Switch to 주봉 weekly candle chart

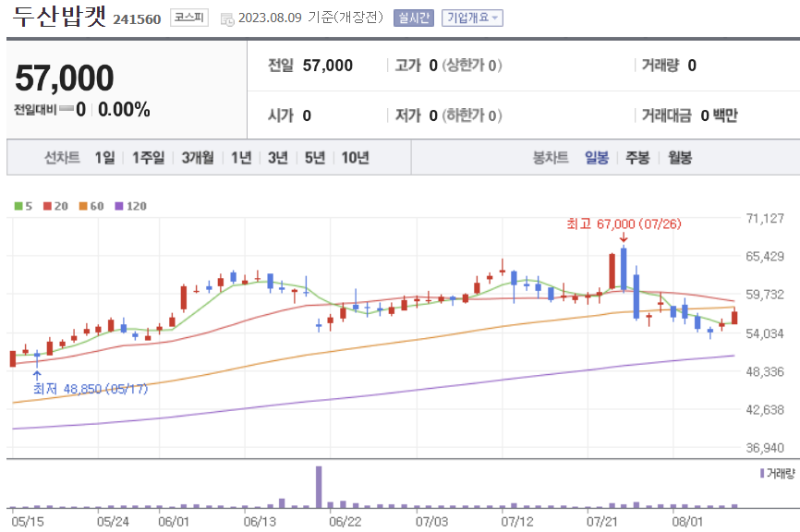coord(637,158)
